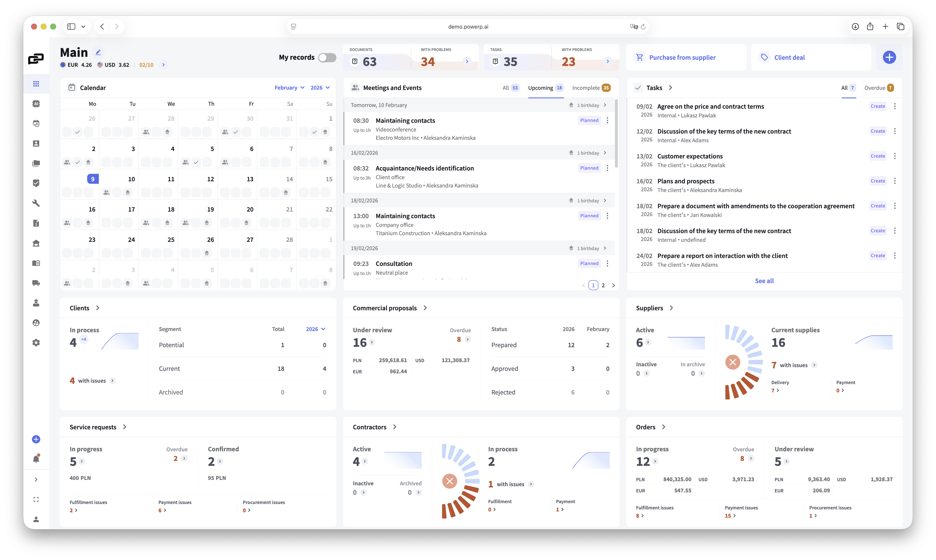Click the wrench service icon in sidebar
Image resolution: width=936 pixels, height=560 pixels.
pos(36,203)
